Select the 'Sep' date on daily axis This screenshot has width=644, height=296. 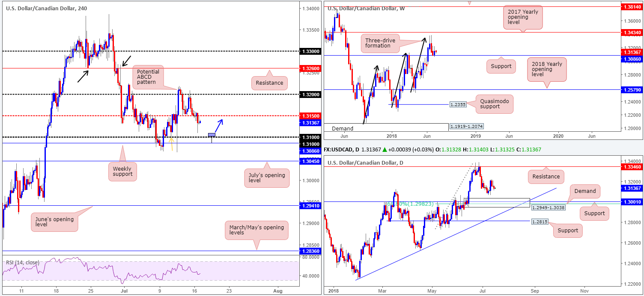[x=534, y=290]
